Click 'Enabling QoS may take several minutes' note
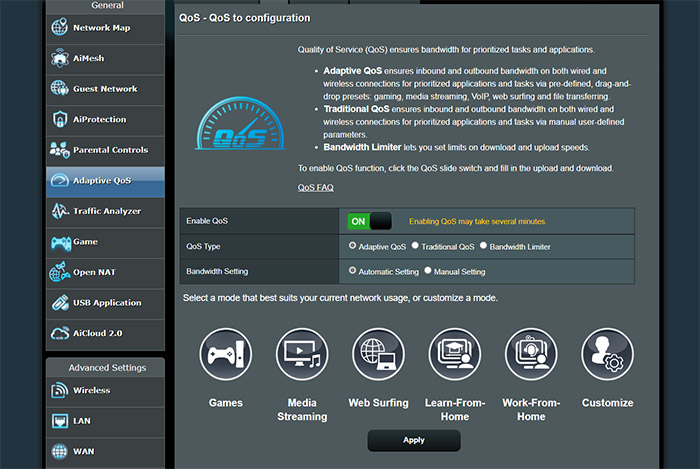Screen dimensions: 700x469 tap(477, 221)
